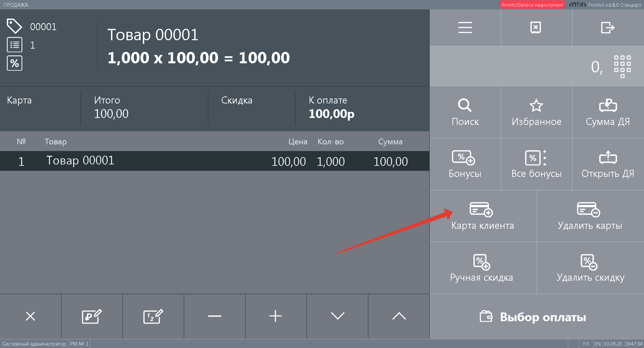The width and height of the screenshot is (644, 348).
Task: Click the № column header
Action: click(x=21, y=141)
